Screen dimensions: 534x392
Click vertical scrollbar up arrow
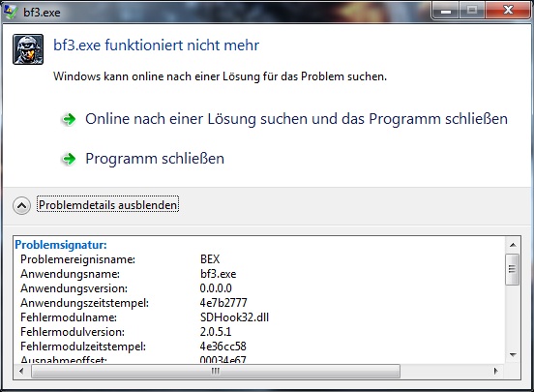513,245
